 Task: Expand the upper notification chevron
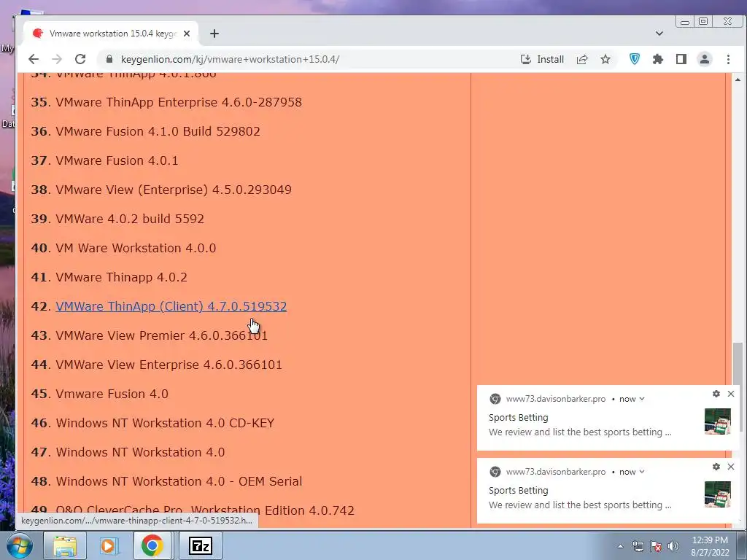click(x=642, y=399)
